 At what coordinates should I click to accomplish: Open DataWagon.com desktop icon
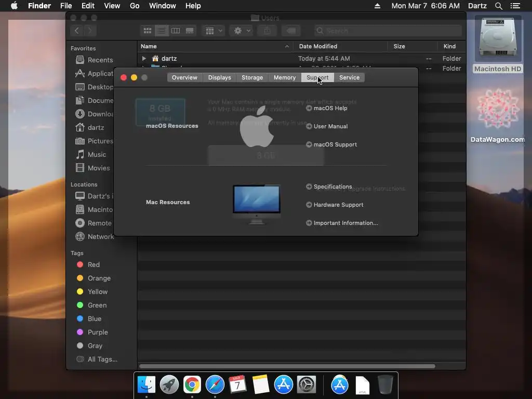498,115
